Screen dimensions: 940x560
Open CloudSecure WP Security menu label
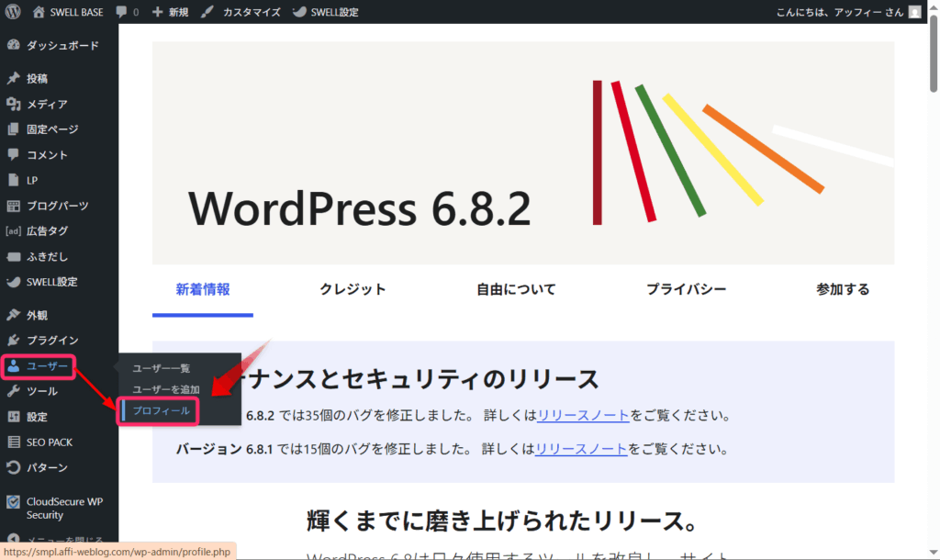tap(65, 509)
